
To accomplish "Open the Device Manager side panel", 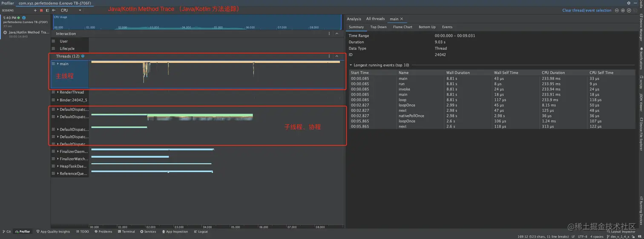I will tap(641, 27).
